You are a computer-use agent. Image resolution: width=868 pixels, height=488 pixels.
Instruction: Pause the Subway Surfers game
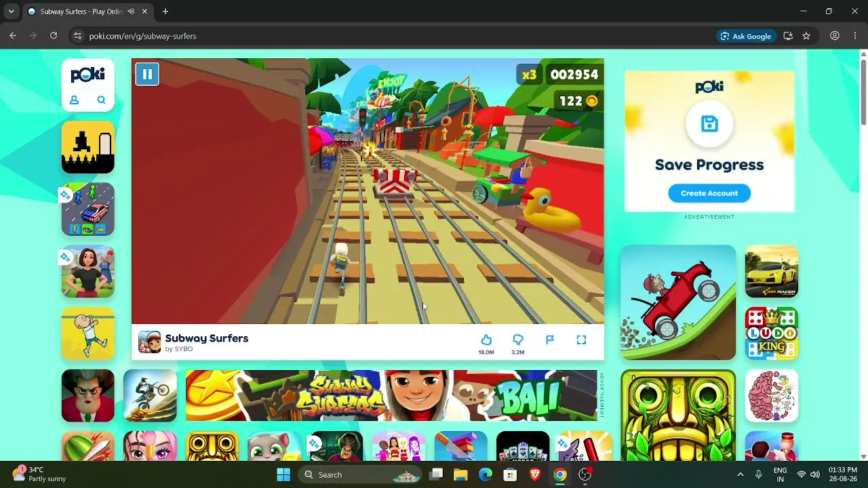click(147, 74)
